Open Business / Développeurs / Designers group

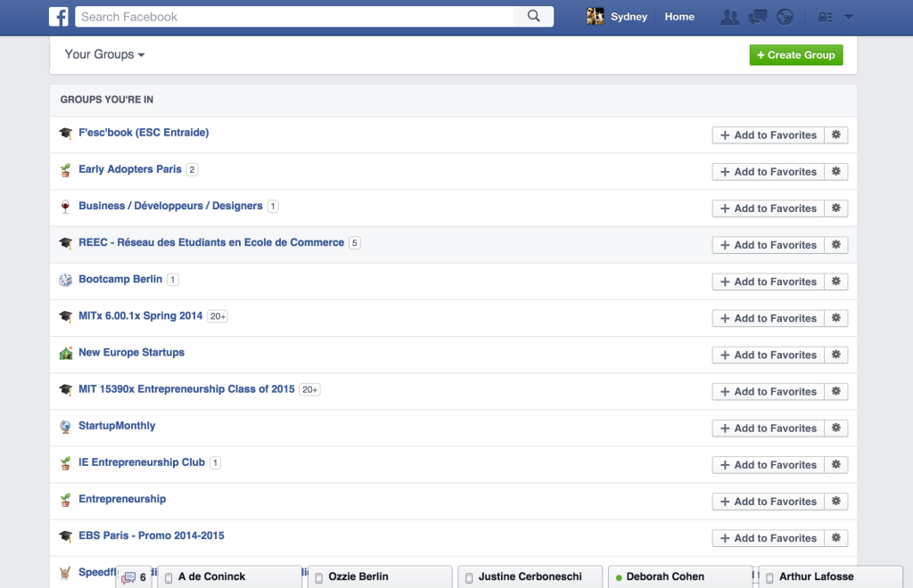[170, 206]
